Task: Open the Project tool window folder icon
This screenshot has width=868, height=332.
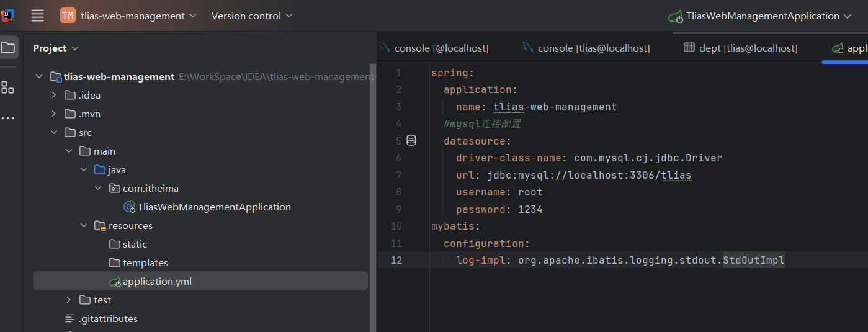Action: pos(8,47)
